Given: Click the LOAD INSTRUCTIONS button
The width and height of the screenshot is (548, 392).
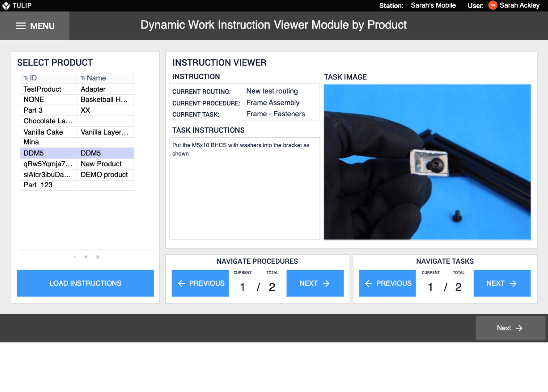Looking at the screenshot, I should coord(86,283).
